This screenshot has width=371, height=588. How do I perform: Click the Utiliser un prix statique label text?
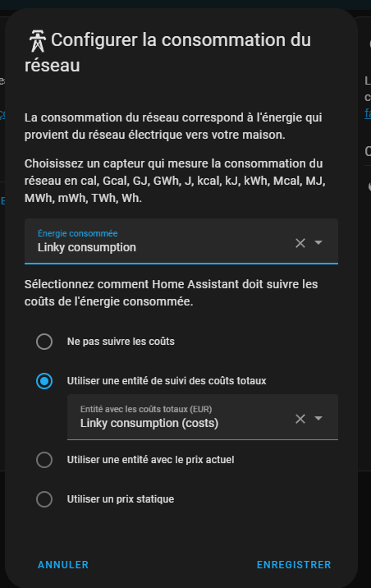[121, 499]
